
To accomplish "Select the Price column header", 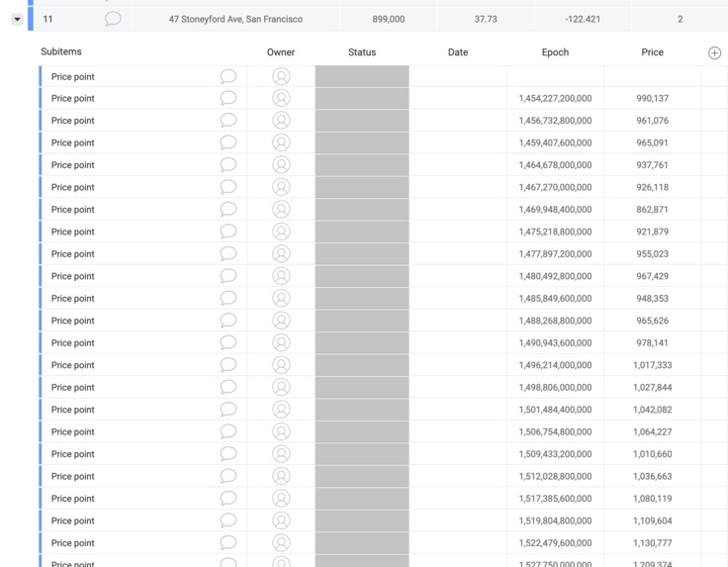I will point(652,52).
